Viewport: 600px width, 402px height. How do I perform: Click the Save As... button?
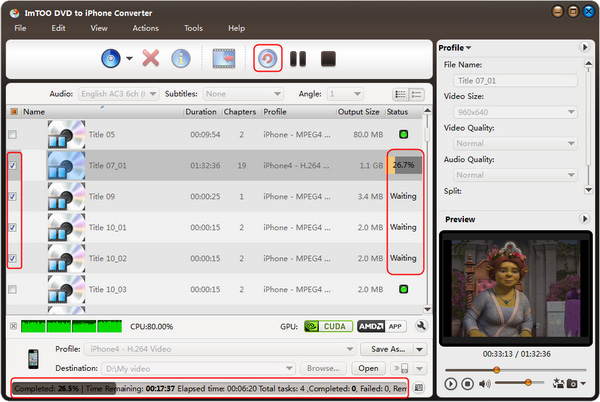click(x=387, y=349)
